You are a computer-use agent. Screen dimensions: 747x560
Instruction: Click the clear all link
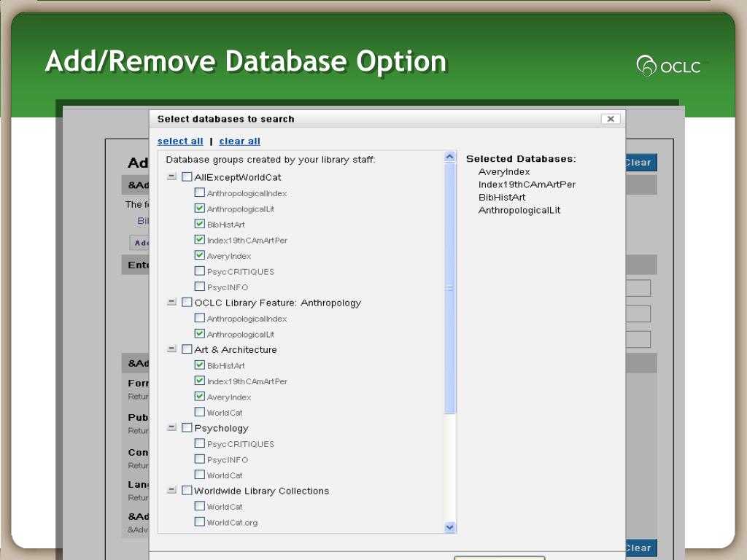239,141
